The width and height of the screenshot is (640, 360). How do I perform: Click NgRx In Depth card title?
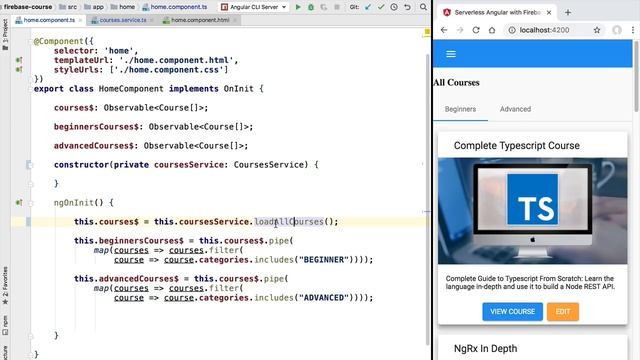(x=485, y=349)
